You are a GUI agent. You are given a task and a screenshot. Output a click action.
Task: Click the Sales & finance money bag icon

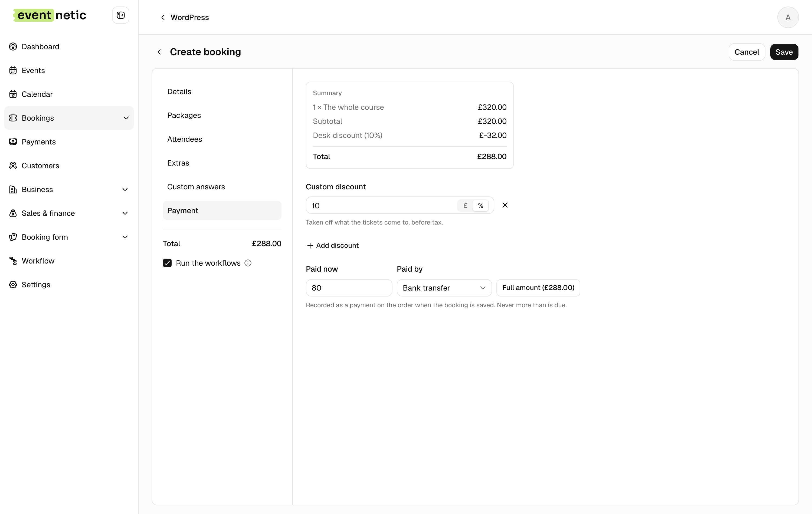(x=13, y=213)
